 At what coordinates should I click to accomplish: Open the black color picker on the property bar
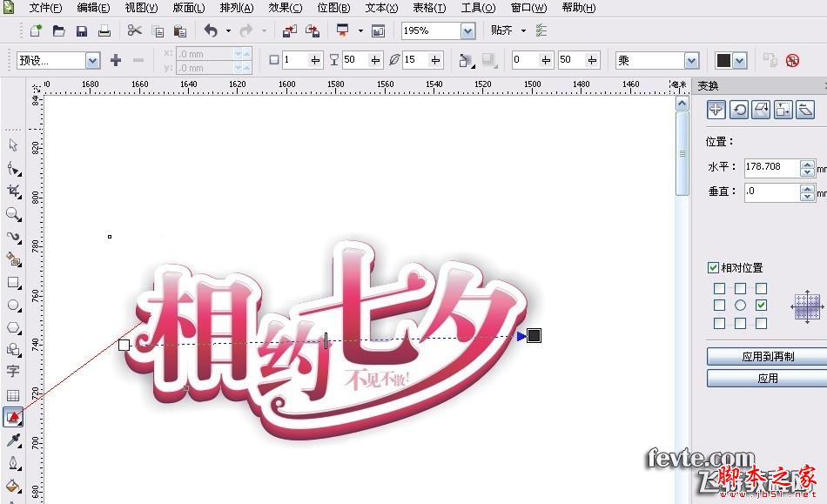[x=736, y=59]
